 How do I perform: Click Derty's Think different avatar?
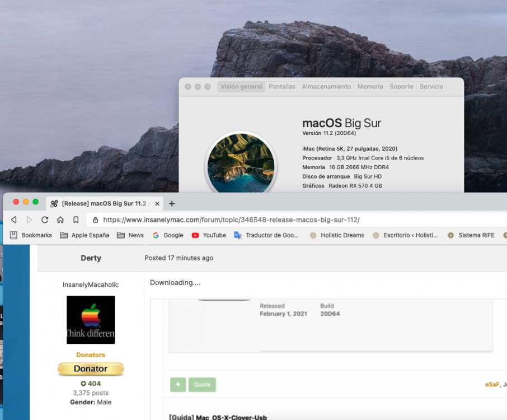(x=91, y=320)
